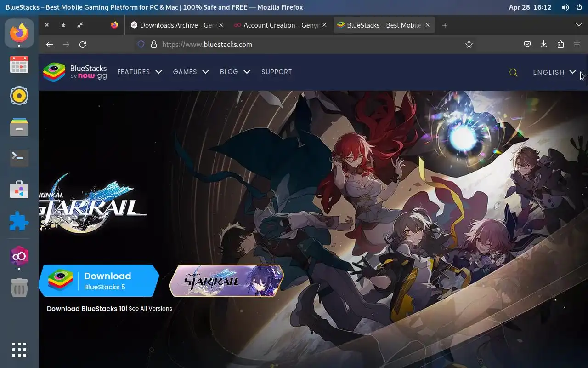
Task: Show all applications grid
Action: 19,350
